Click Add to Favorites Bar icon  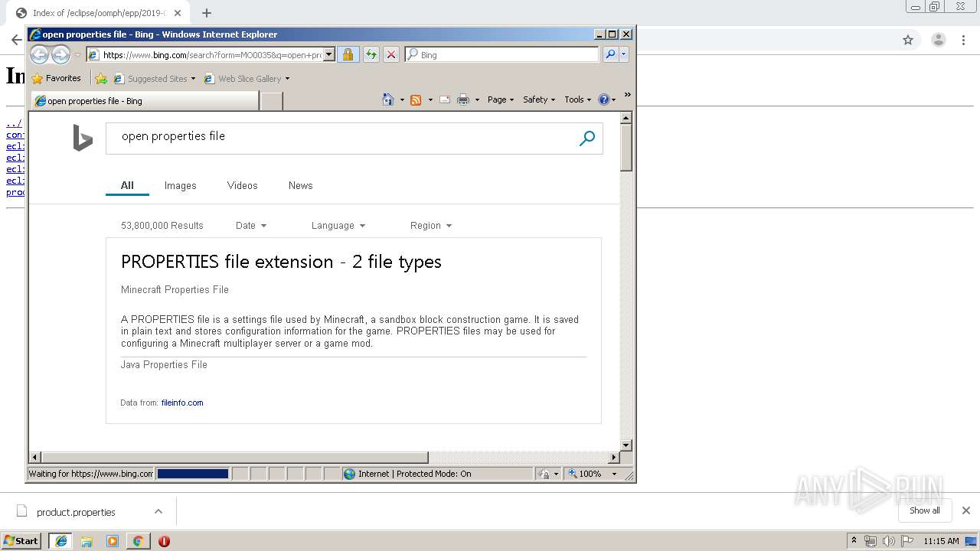100,78
